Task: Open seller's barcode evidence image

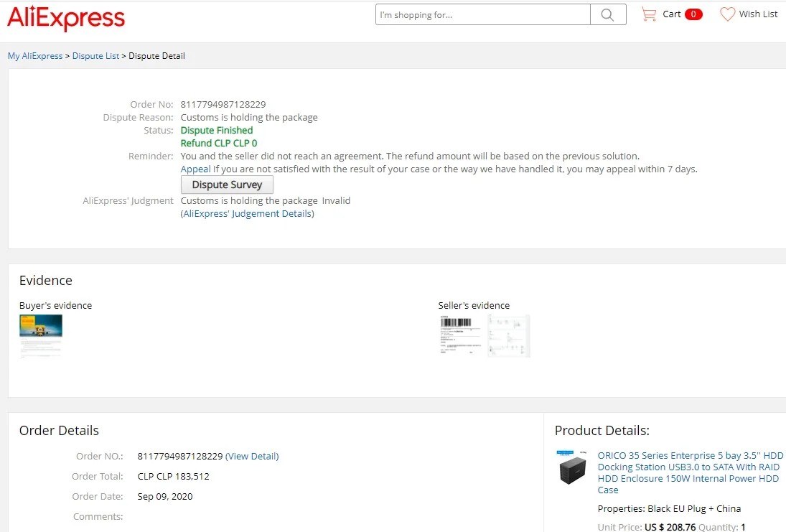Action: point(459,335)
